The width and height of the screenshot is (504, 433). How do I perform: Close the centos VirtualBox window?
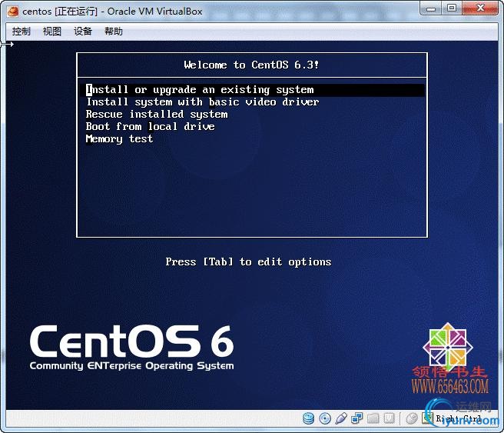click(x=480, y=8)
